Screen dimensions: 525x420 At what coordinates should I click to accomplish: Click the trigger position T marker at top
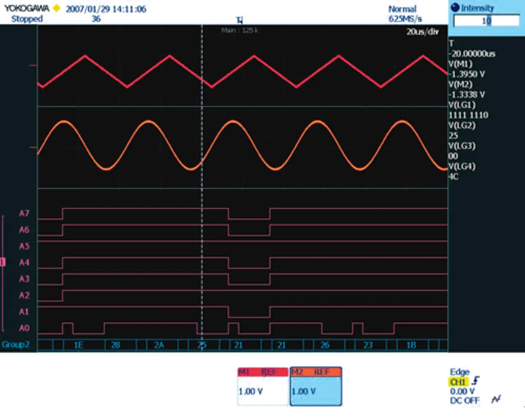(x=240, y=20)
